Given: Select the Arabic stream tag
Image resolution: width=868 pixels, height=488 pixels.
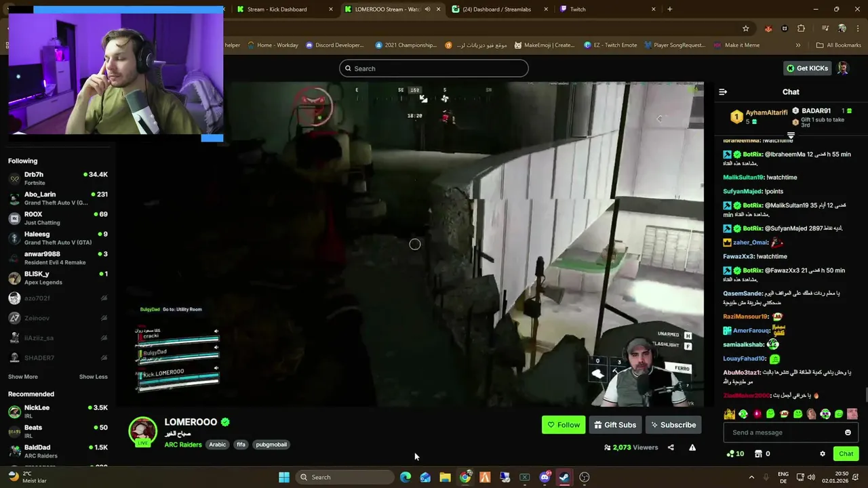Looking at the screenshot, I should coord(217,445).
